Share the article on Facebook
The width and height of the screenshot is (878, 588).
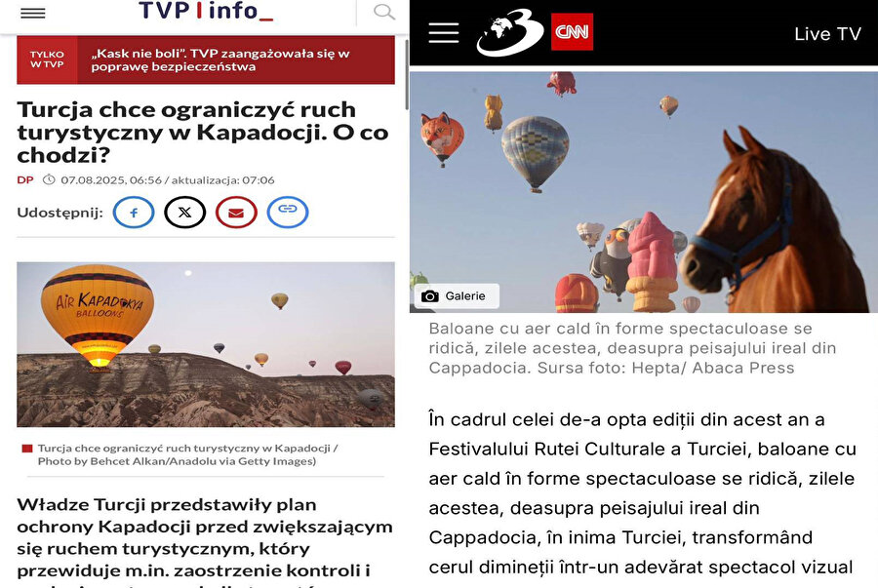(x=134, y=213)
